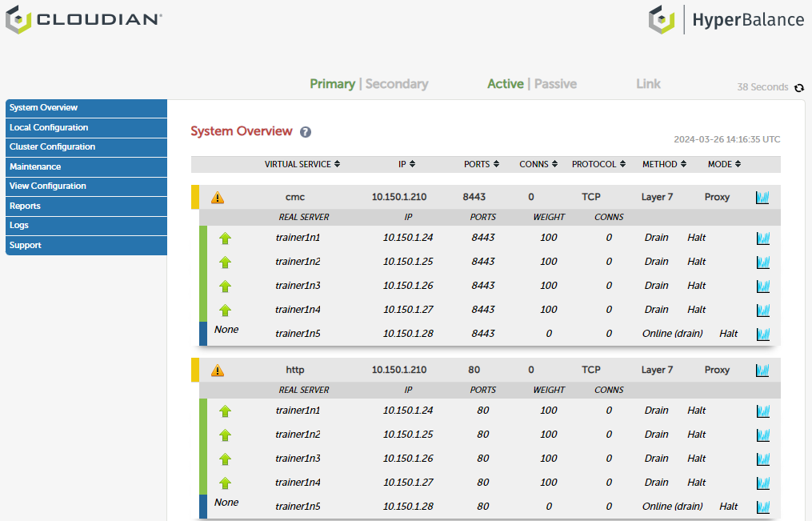Click the Cloudian logo
812x521 pixels.
click(x=84, y=20)
